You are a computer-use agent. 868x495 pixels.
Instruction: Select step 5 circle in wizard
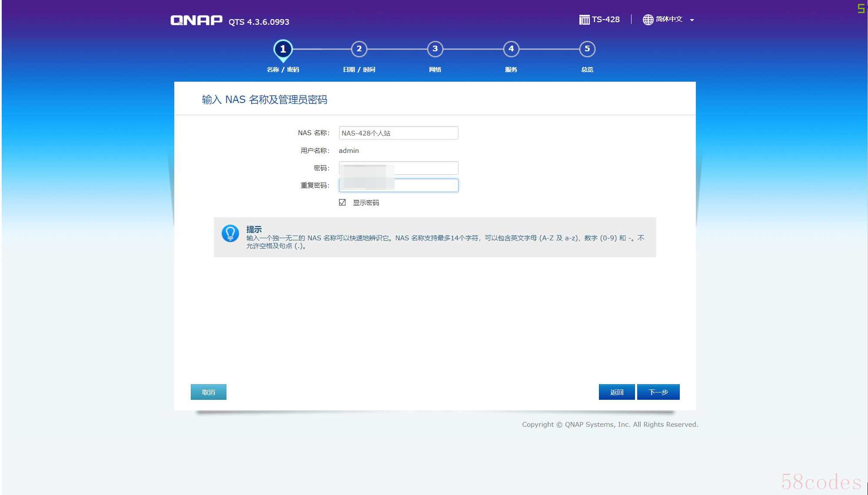pos(587,49)
